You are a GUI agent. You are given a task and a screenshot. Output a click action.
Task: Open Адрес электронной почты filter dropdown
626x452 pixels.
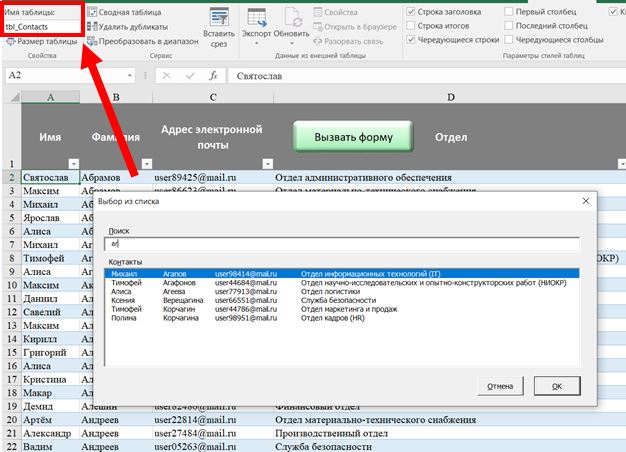[x=267, y=164]
